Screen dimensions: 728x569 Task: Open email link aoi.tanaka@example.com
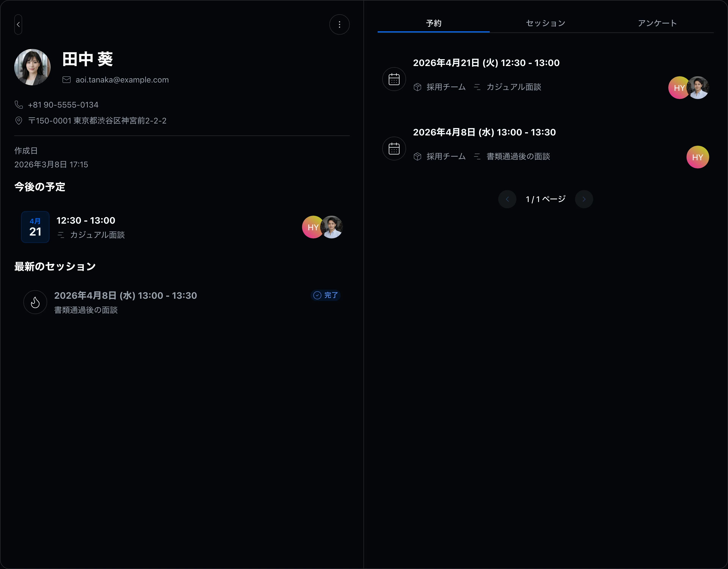coord(122,80)
